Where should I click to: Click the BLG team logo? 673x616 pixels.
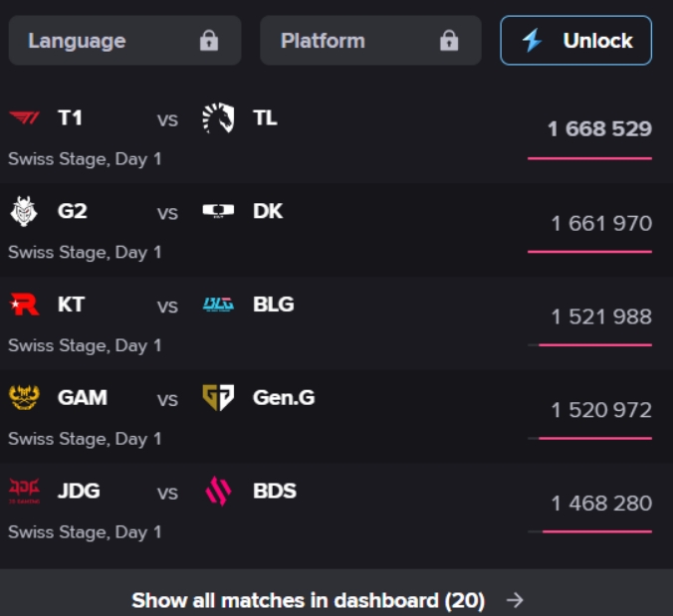[218, 305]
